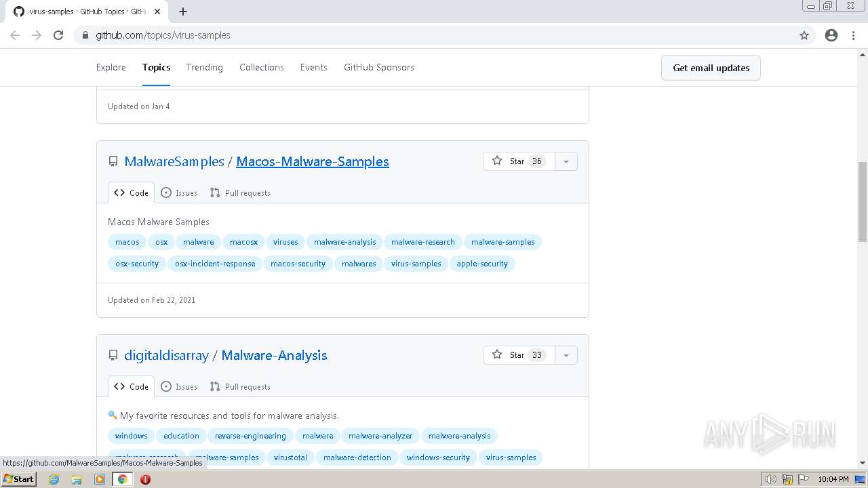
Task: Click the viruses topic tag
Action: (285, 242)
